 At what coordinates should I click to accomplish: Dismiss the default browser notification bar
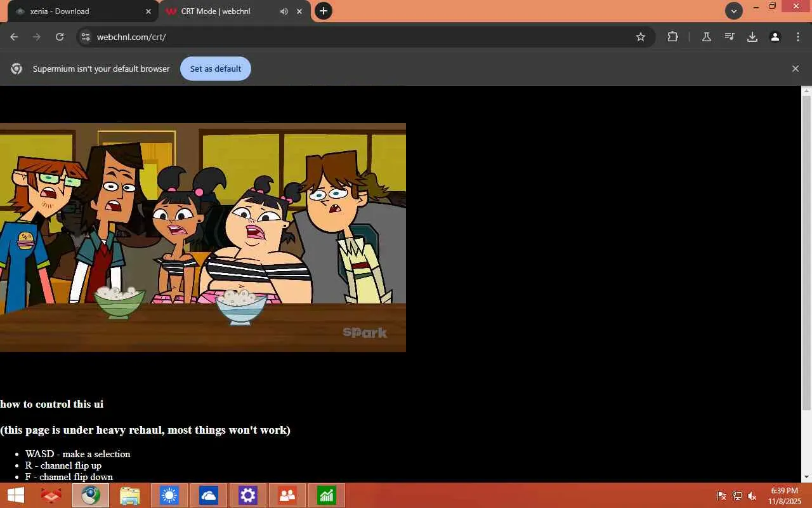pos(796,69)
